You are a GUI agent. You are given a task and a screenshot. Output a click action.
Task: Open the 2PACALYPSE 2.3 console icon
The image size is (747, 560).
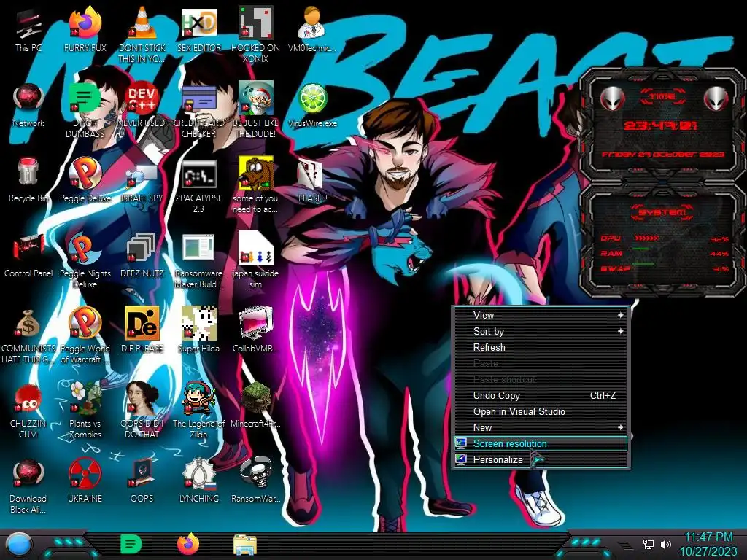tap(198, 174)
